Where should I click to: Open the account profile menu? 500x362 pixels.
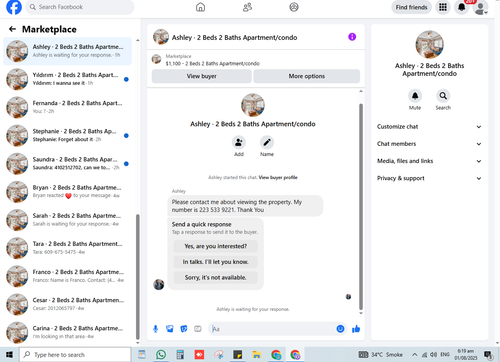pyautogui.click(x=480, y=7)
